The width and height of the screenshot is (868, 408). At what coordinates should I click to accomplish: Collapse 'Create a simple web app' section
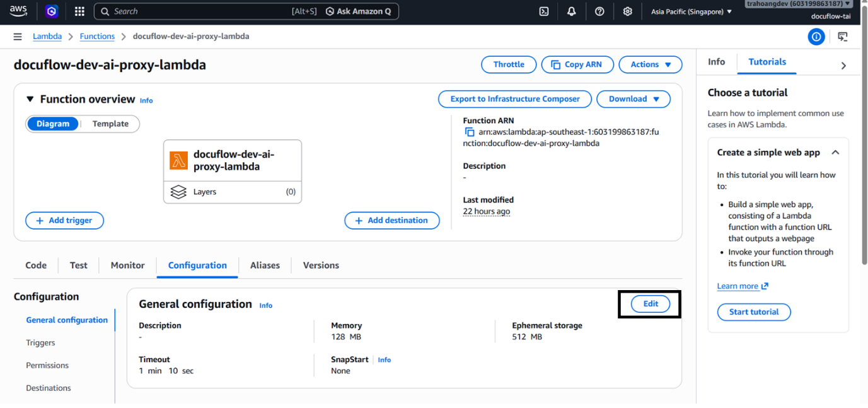pos(835,153)
